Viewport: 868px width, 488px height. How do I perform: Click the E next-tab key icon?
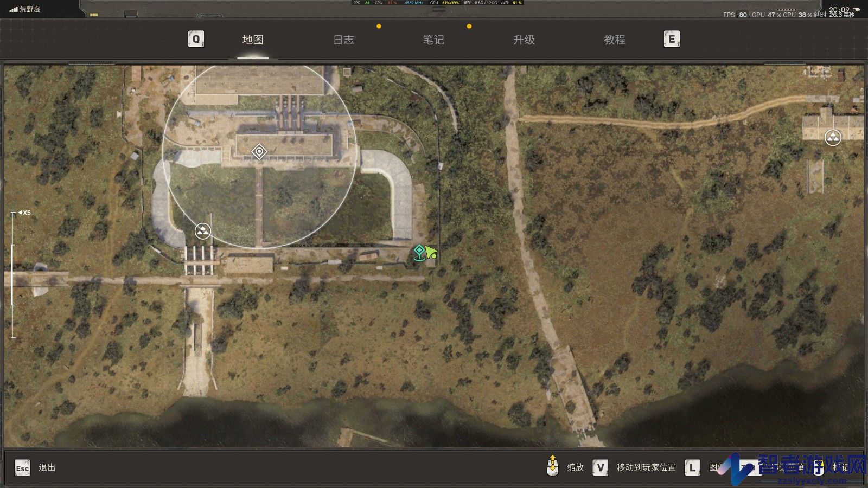pos(672,39)
